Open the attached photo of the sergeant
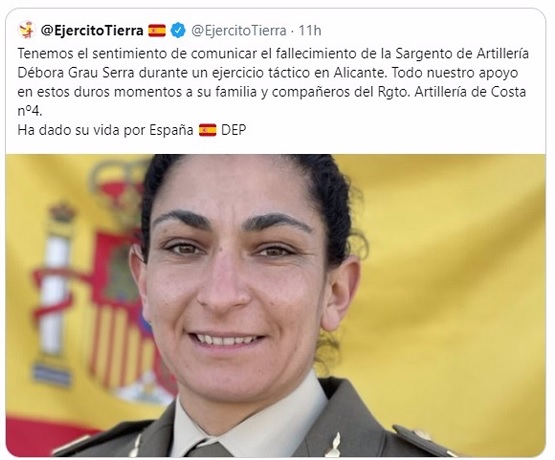555x460 pixels. pos(275,305)
